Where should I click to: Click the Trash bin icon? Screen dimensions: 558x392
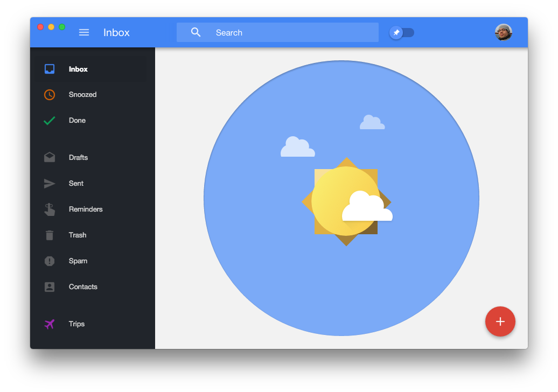pyautogui.click(x=50, y=235)
